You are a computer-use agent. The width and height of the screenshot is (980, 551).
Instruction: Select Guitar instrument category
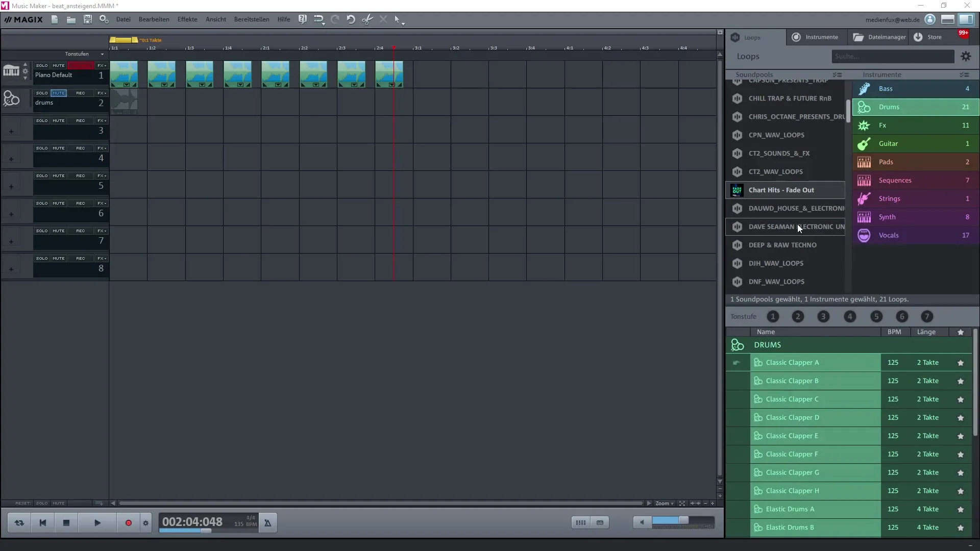point(916,144)
